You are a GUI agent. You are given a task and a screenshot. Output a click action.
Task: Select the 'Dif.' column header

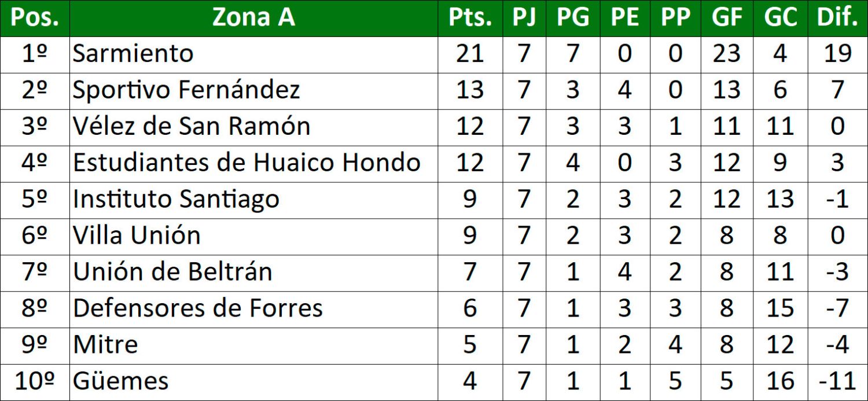tap(837, 18)
